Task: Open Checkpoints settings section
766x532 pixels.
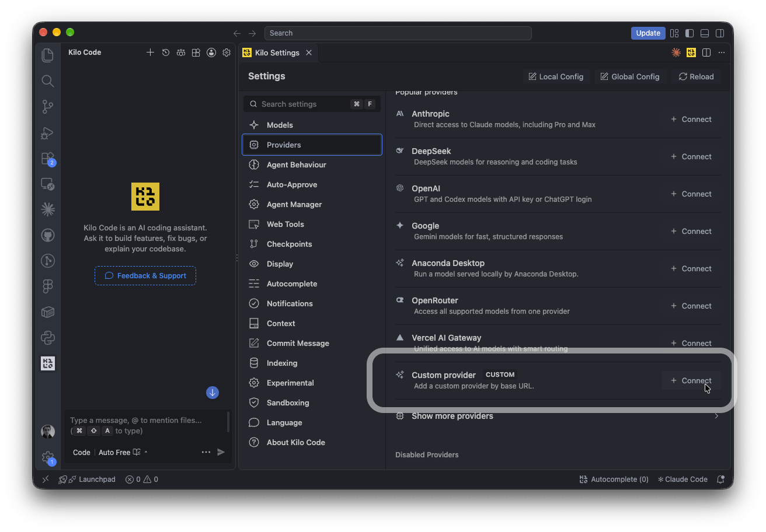Action: coord(312,244)
